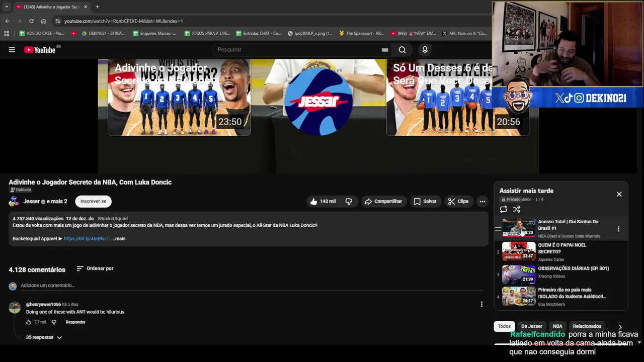The image size is (644, 362).
Task: Expand description with '...mais'
Action: (x=118, y=239)
